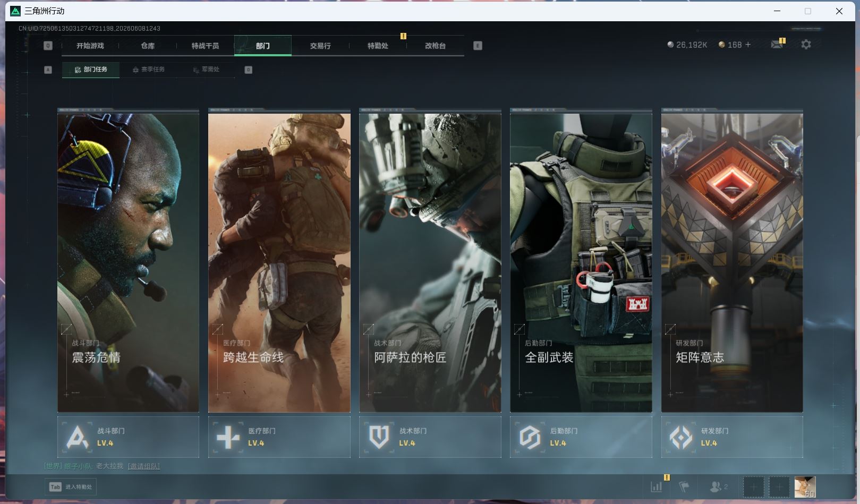Select the 部门任务 sub-tab
860x504 pixels.
[x=91, y=70]
